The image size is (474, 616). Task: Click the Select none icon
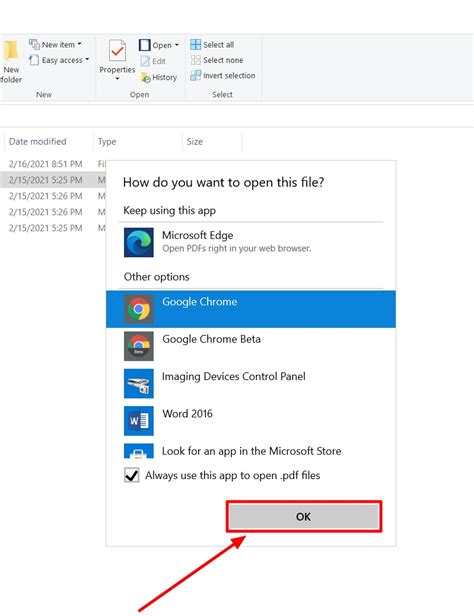tap(196, 60)
